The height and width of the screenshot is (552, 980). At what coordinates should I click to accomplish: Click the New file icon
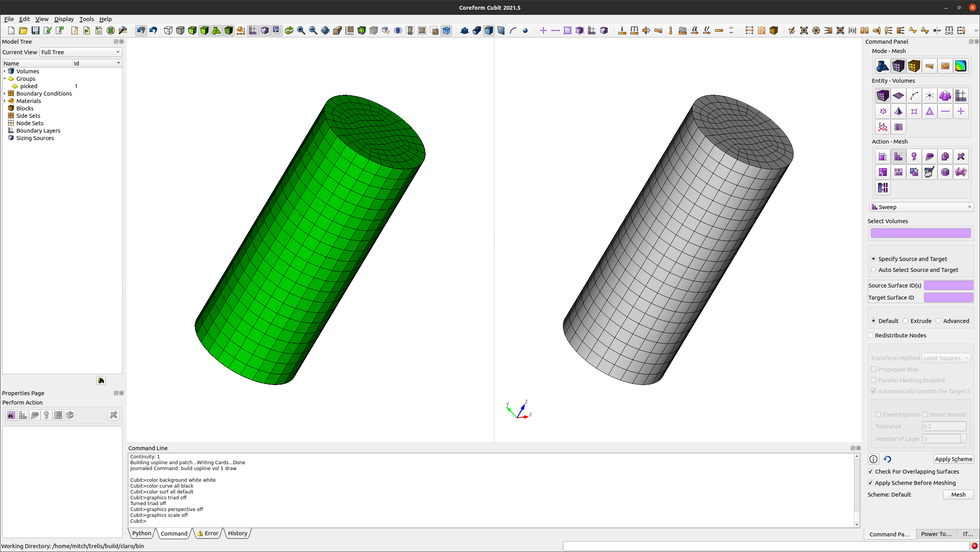11,30
